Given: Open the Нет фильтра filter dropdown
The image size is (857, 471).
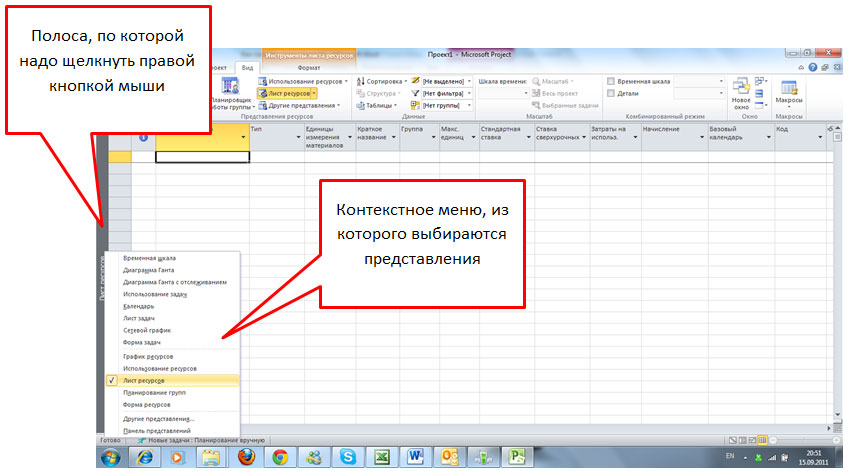Looking at the screenshot, I should coord(469,93).
